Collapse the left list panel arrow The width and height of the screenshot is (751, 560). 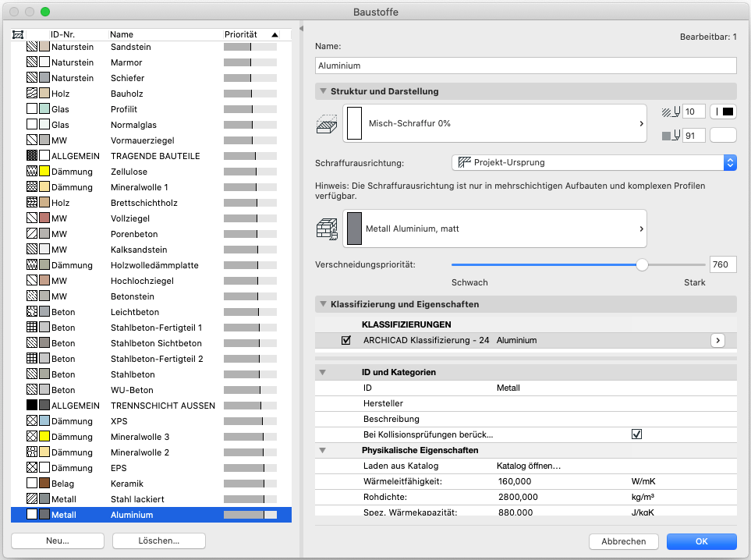point(301,29)
